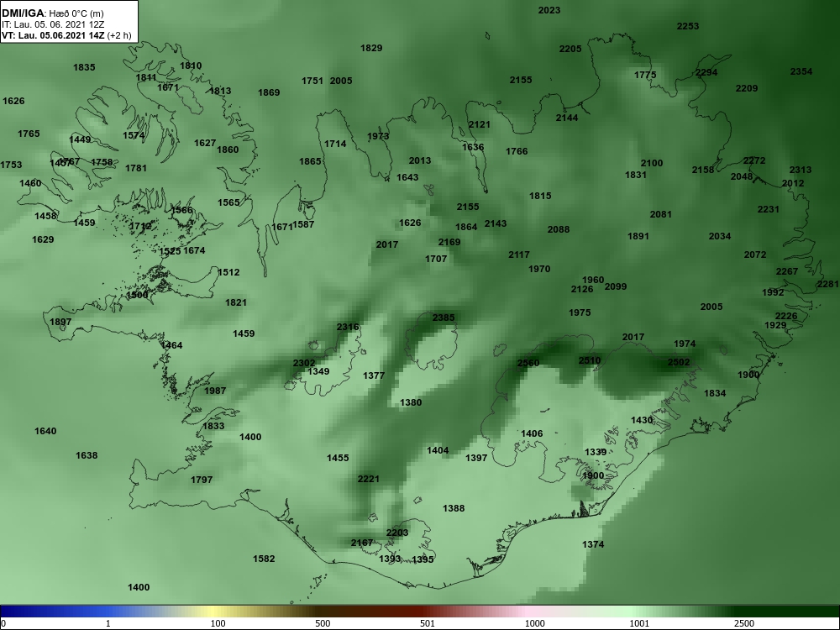Click map value 2302
Viewport: 840px width, 630px height.
point(304,363)
